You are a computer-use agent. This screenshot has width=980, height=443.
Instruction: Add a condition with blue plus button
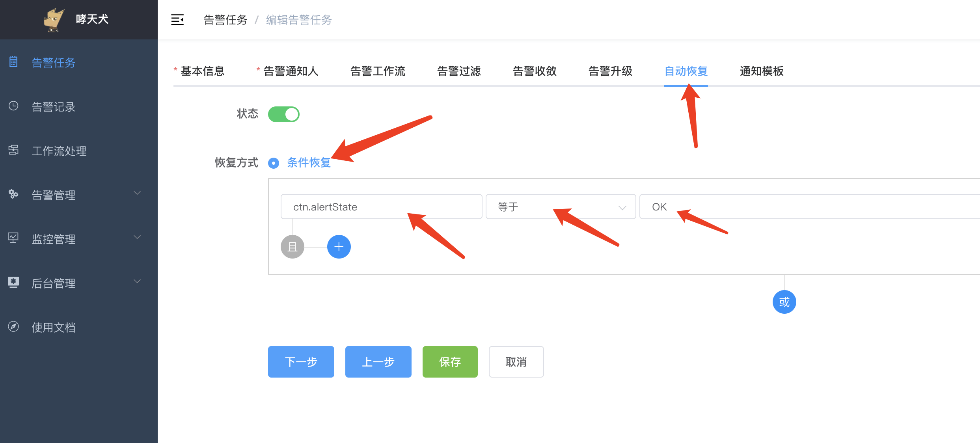click(339, 247)
